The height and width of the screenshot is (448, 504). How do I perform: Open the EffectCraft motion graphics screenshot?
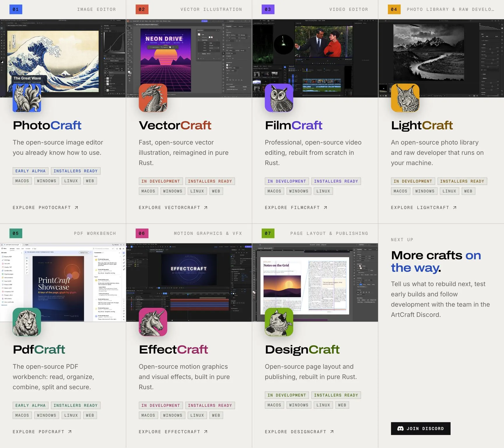189,282
